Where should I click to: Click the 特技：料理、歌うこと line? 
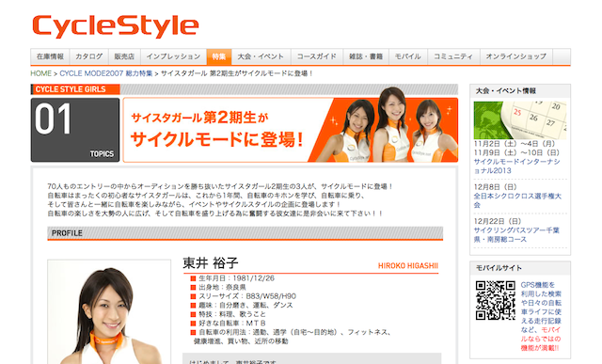pyautogui.click(x=232, y=314)
